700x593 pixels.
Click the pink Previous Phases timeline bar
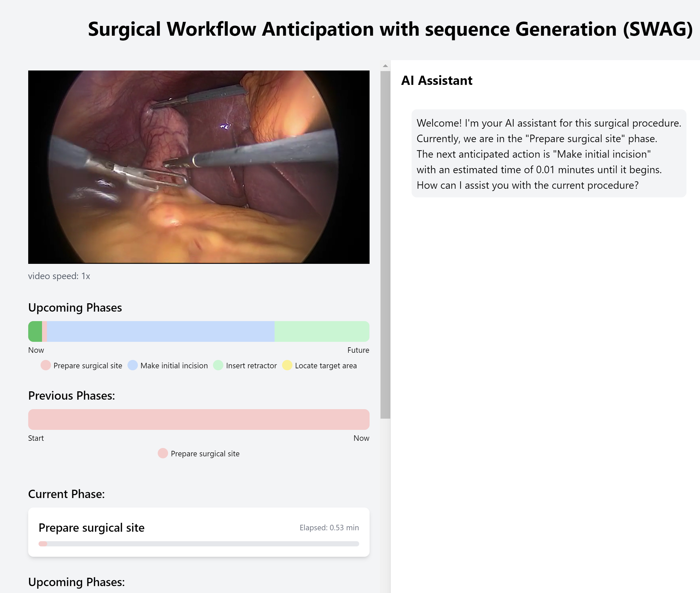pos(199,419)
